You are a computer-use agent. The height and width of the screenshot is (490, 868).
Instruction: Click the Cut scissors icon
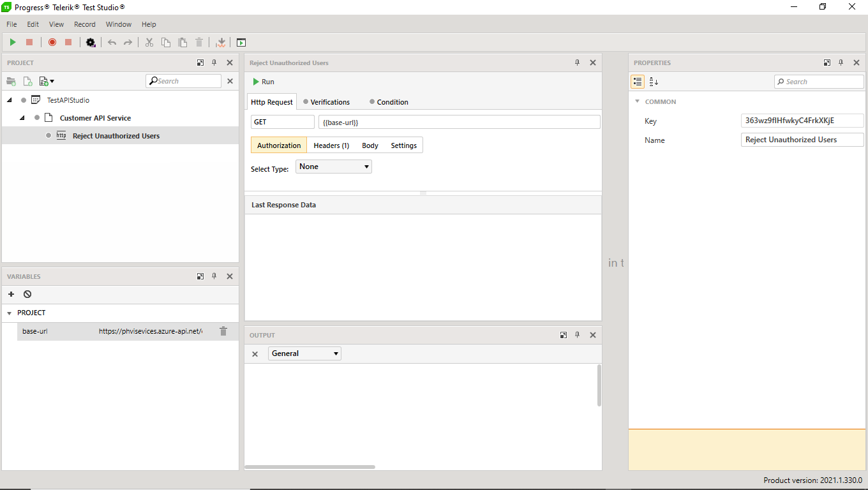pyautogui.click(x=149, y=42)
